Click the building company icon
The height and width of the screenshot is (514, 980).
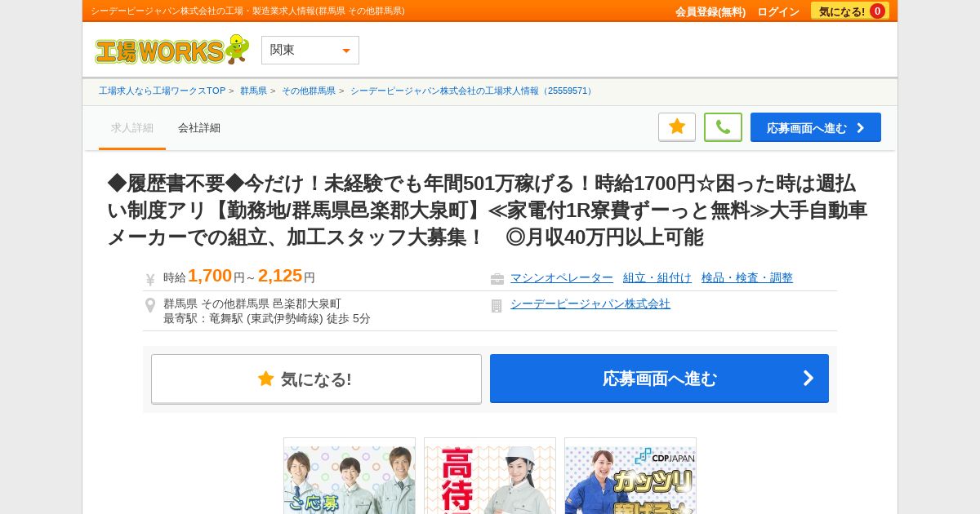click(x=497, y=306)
